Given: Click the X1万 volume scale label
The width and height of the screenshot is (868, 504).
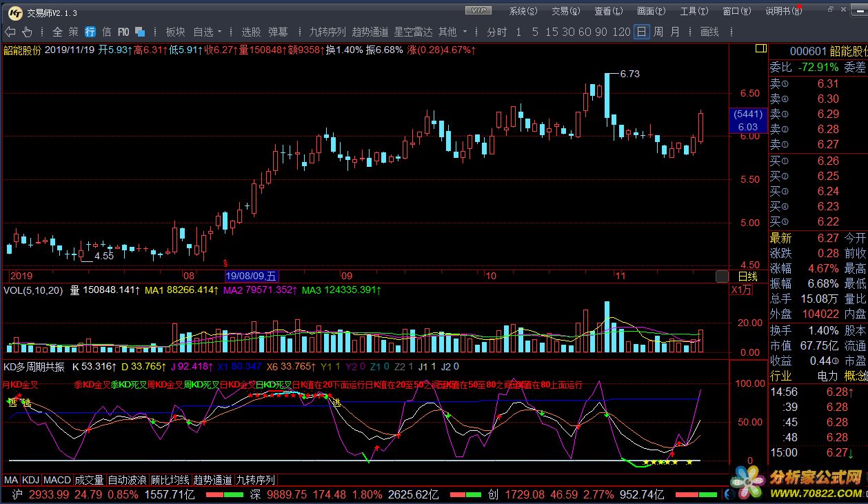Looking at the screenshot, I should tap(743, 290).
